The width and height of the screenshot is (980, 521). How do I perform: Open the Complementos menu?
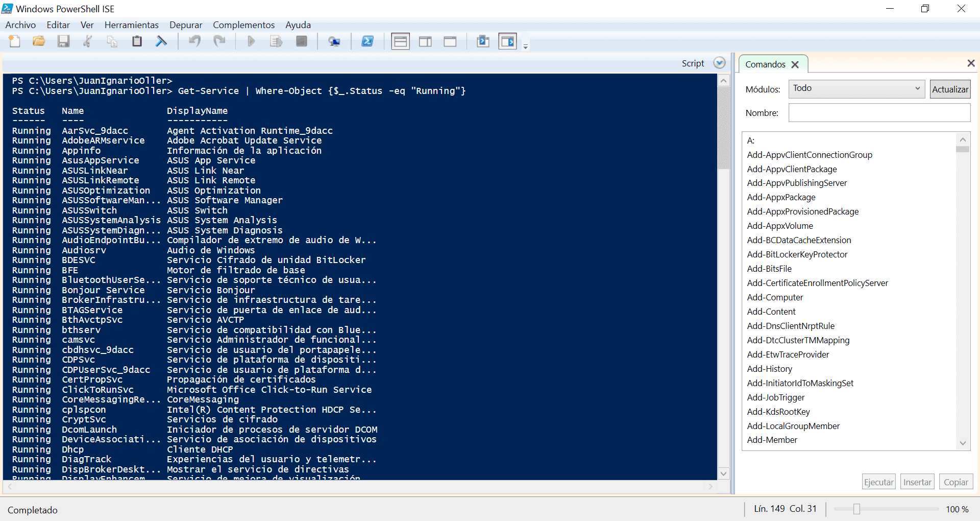pyautogui.click(x=243, y=25)
